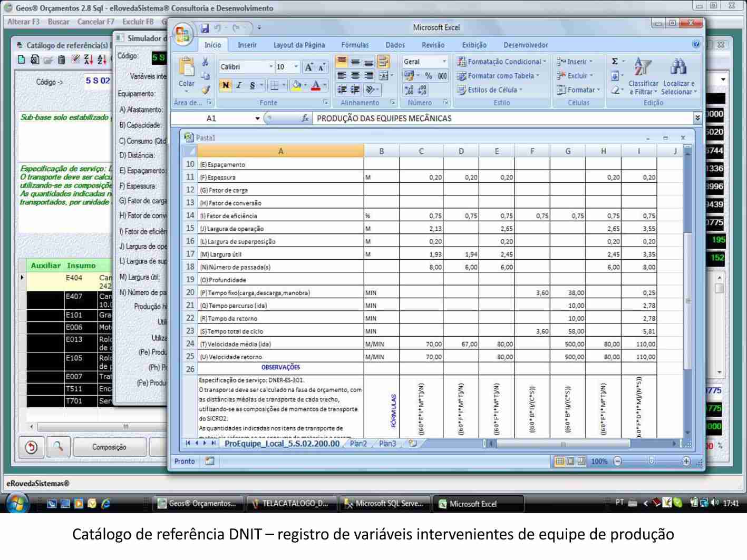Open the Dados ribbon tab
This screenshot has width=747, height=560.
click(x=395, y=45)
